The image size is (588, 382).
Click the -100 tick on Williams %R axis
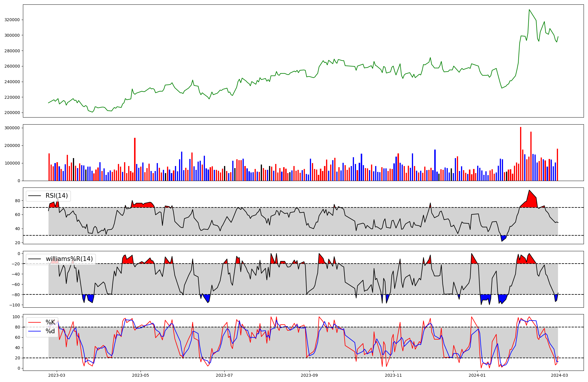[x=15, y=305]
